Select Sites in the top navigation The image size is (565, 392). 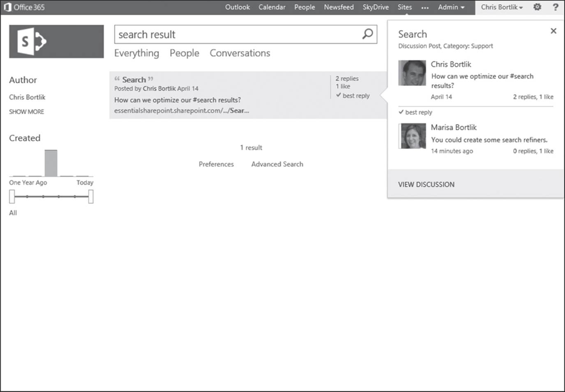(x=405, y=7)
